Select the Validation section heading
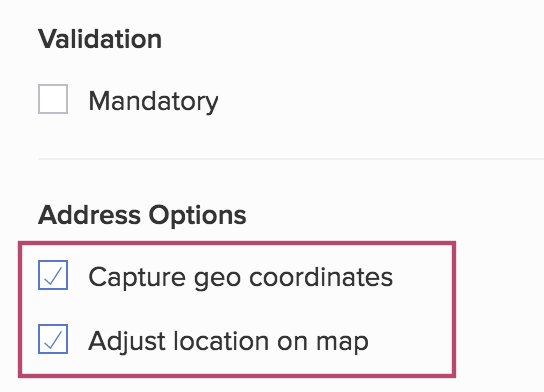544x392 pixels. [100, 39]
